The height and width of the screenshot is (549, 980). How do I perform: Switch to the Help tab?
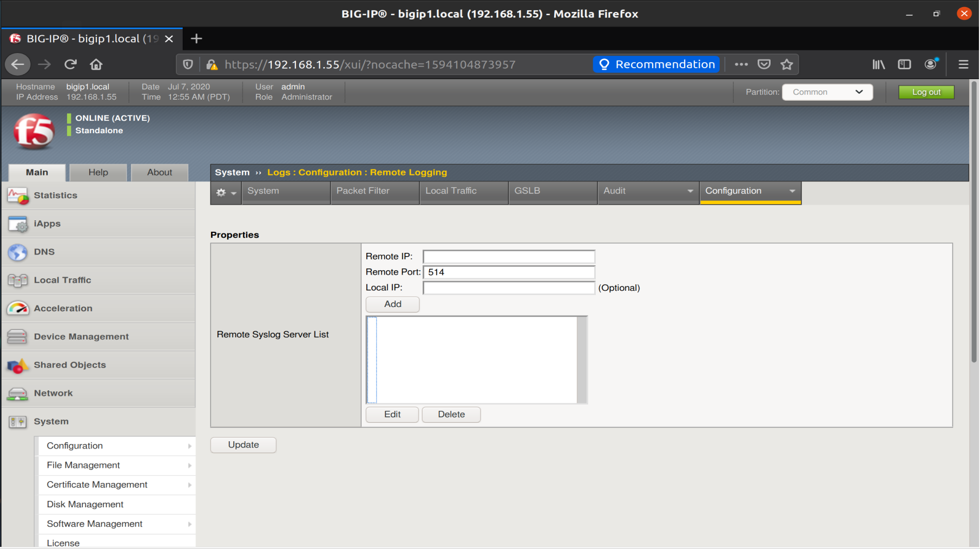[x=98, y=173]
